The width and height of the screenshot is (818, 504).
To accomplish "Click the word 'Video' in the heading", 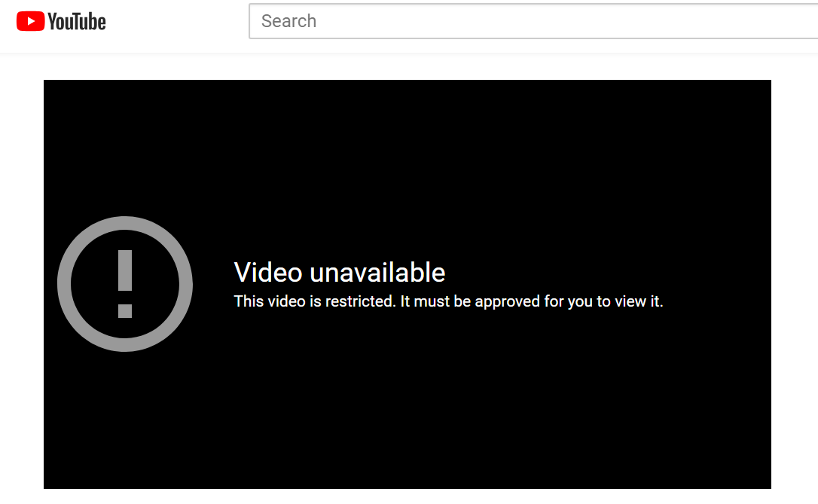I will [x=268, y=273].
